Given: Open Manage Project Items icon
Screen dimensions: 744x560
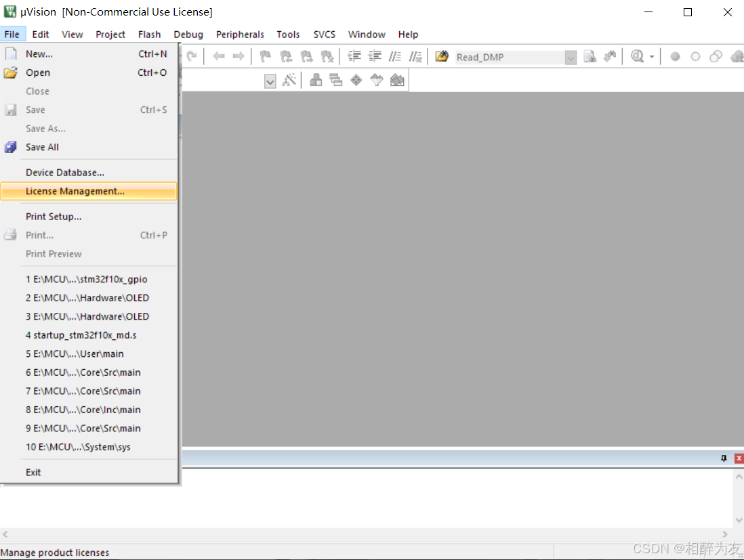Looking at the screenshot, I should tap(316, 80).
